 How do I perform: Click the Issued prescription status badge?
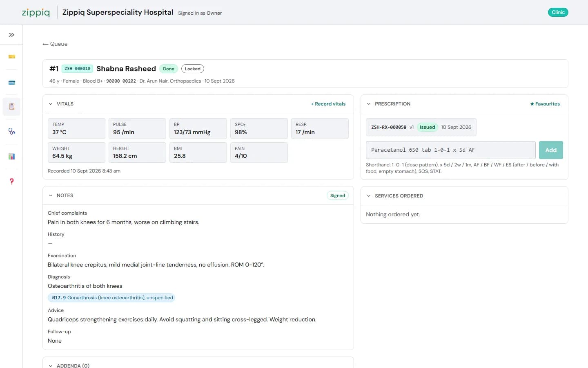(x=428, y=127)
